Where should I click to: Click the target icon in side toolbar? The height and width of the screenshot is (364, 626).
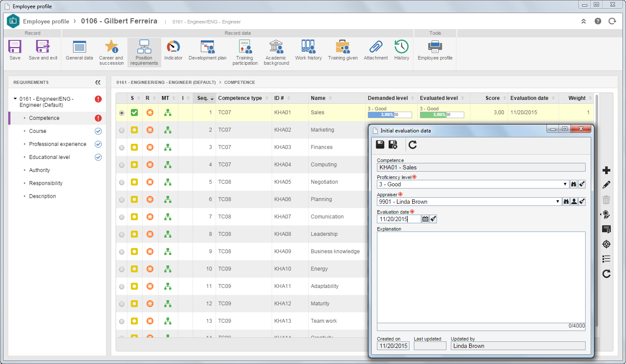(606, 244)
